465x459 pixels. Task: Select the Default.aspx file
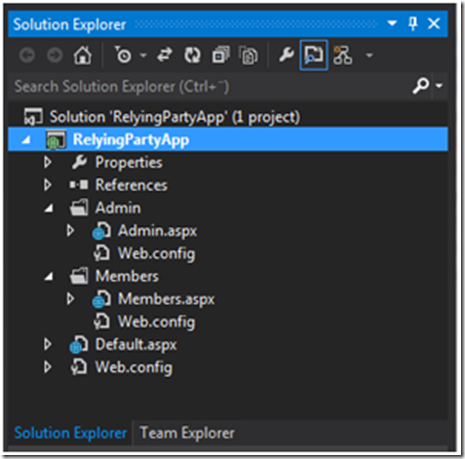pos(136,344)
